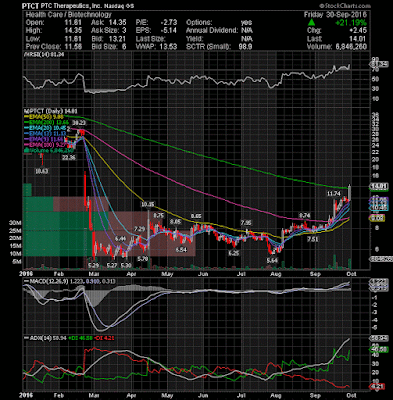
Task: Click the Annual Dividend N/A value
Action: click(248, 30)
